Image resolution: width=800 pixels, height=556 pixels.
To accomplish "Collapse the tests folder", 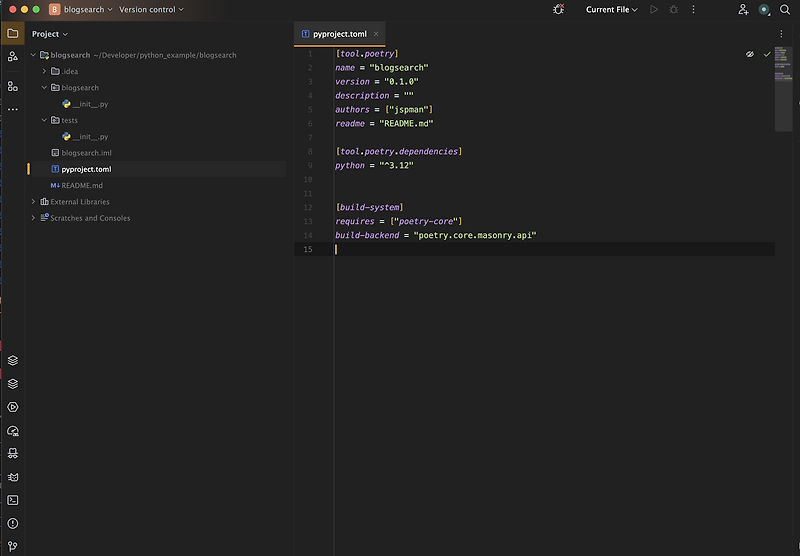I will (x=44, y=120).
